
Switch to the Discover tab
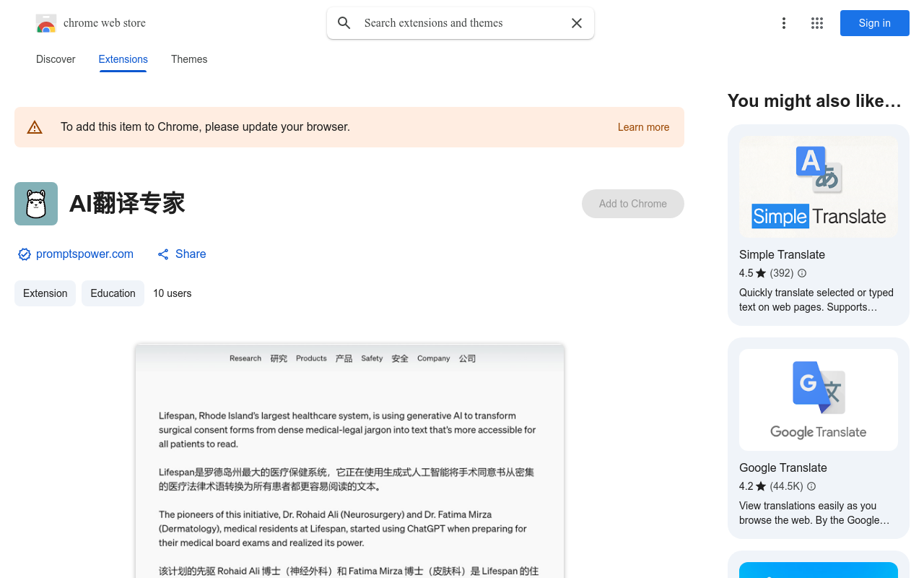coord(56,59)
